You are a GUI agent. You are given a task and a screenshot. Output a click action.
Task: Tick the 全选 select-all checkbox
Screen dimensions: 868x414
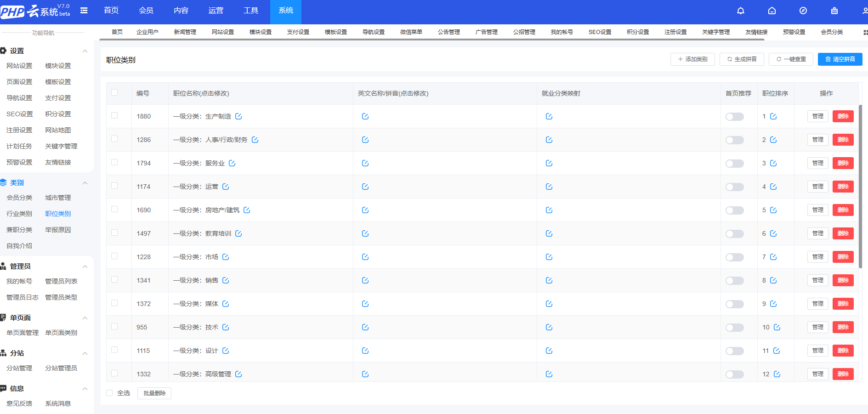click(x=109, y=393)
